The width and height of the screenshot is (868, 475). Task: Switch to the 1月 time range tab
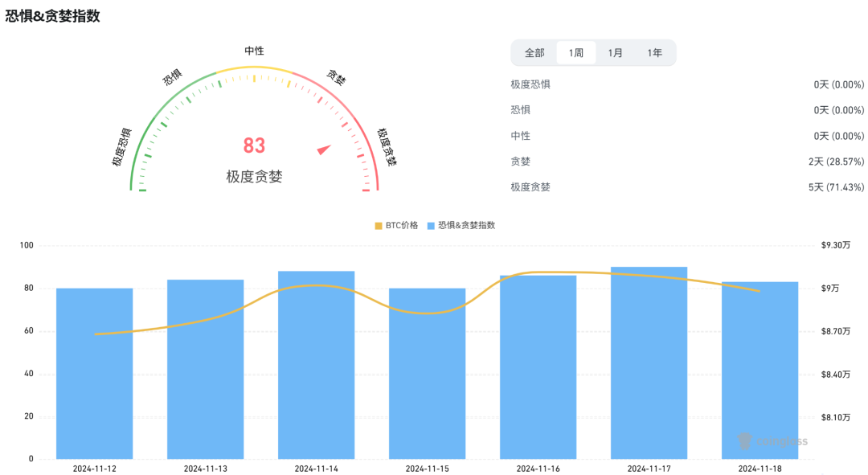[x=615, y=52]
